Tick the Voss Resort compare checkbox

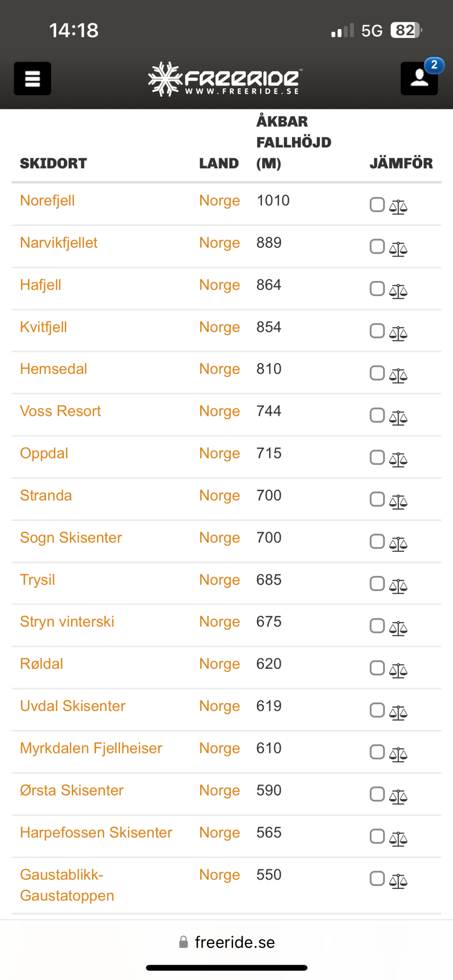click(x=377, y=415)
